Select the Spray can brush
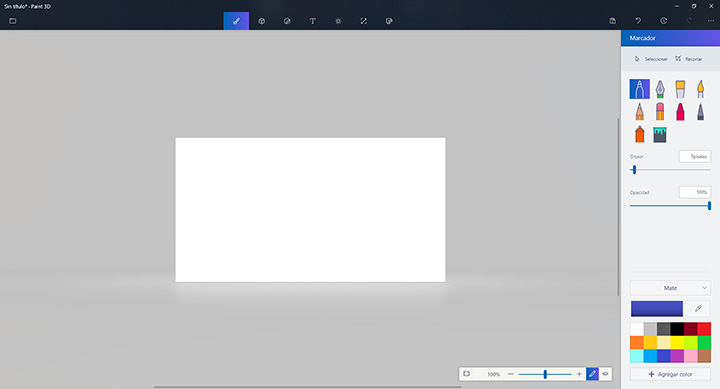The width and height of the screenshot is (720, 389). coord(639,134)
